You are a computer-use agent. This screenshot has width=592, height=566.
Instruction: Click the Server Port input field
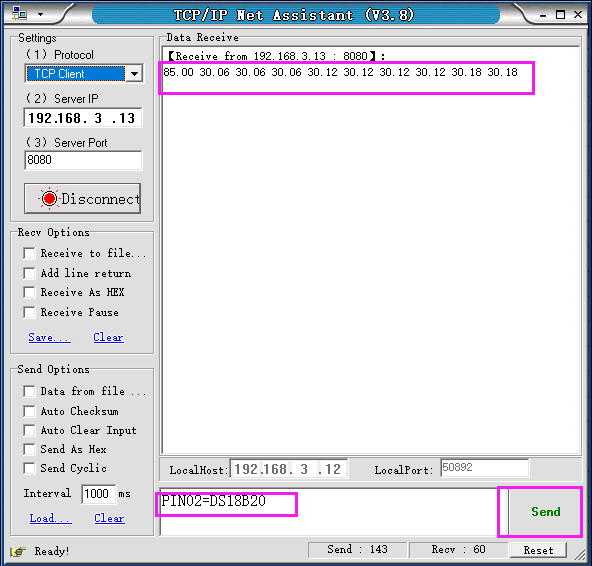click(83, 160)
